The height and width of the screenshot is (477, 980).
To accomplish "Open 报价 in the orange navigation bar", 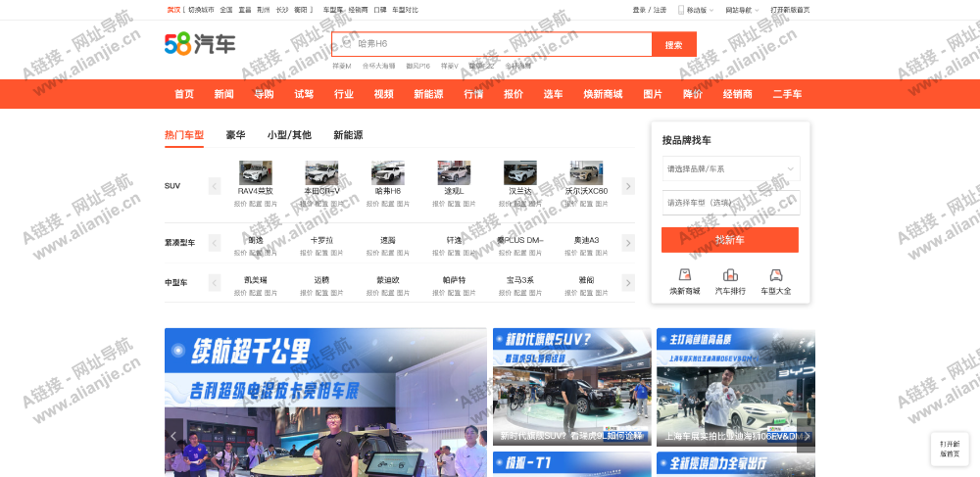I will [x=514, y=94].
